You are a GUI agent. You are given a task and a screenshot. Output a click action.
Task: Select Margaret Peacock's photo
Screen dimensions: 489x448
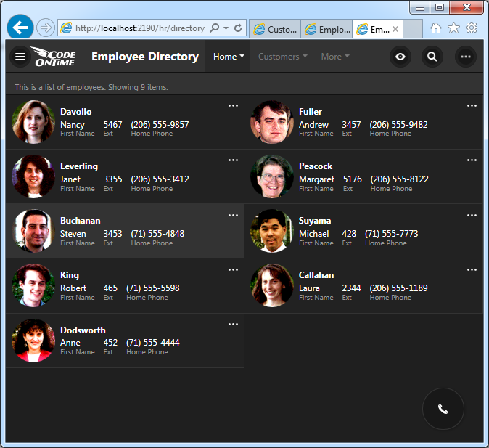[x=272, y=176]
